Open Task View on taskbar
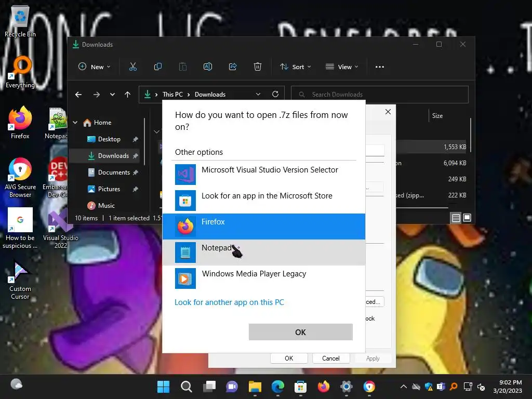Image resolution: width=532 pixels, height=399 pixels. [x=209, y=387]
